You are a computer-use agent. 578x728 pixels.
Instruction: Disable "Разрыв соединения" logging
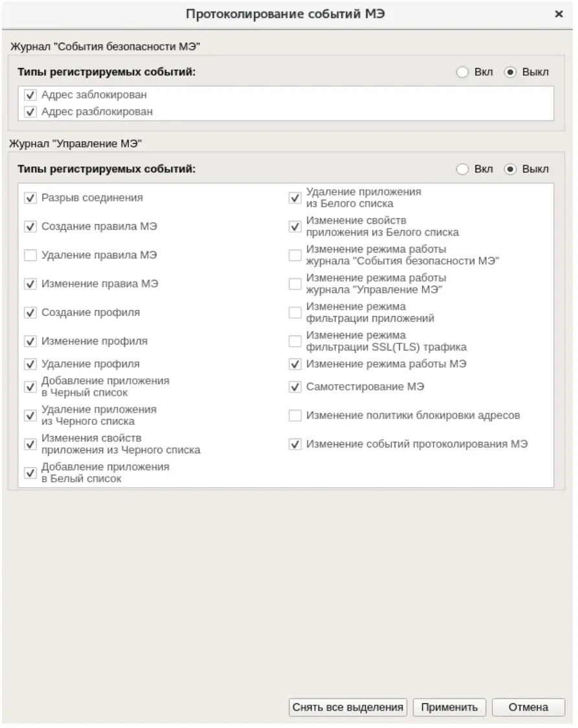(x=30, y=198)
